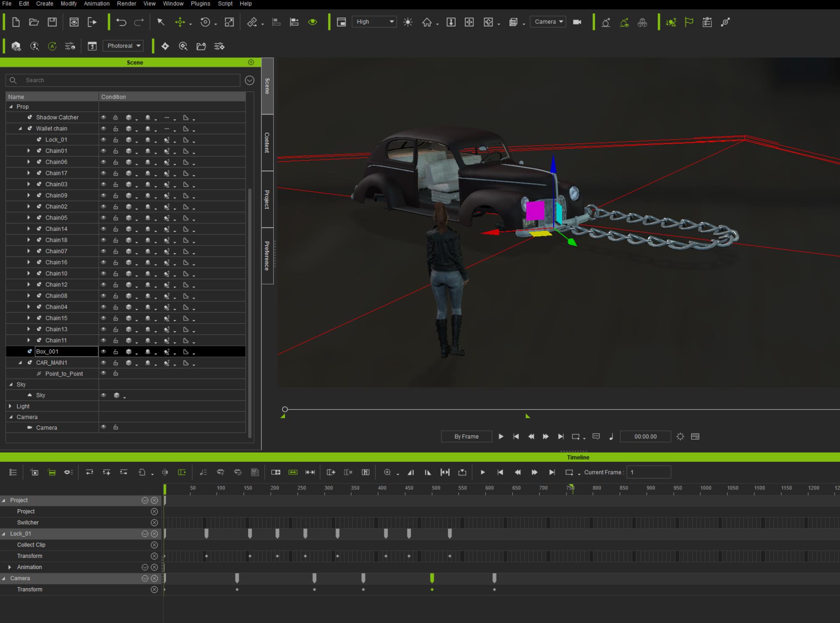Image resolution: width=840 pixels, height=623 pixels.
Task: Hide Shadow Catcher with its eye icon
Action: click(103, 118)
